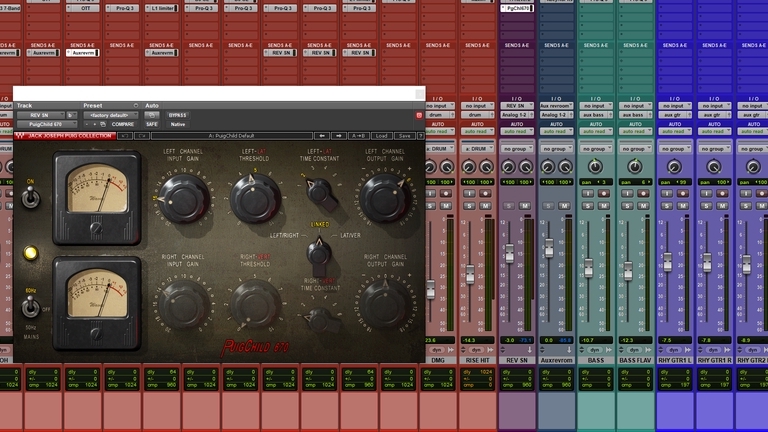This screenshot has height=432, width=768.
Task: Select the Auxrevrom track name
Action: point(556,360)
